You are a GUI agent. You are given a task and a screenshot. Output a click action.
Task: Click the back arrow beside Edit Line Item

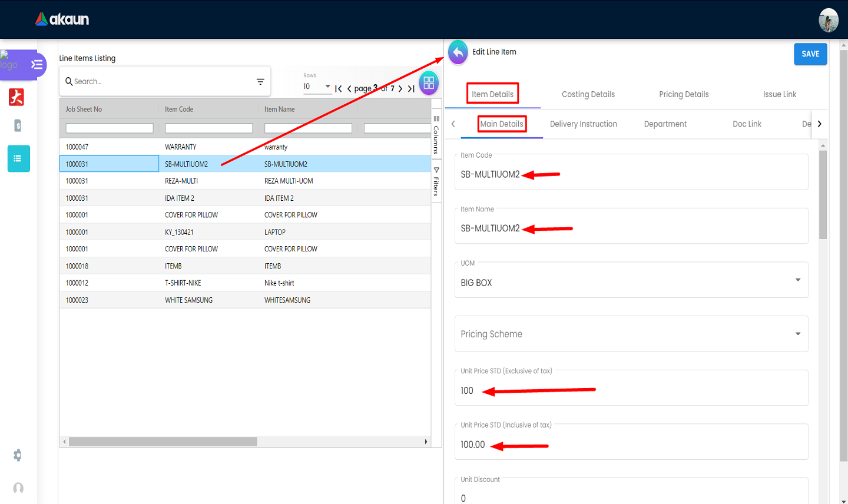coord(458,52)
